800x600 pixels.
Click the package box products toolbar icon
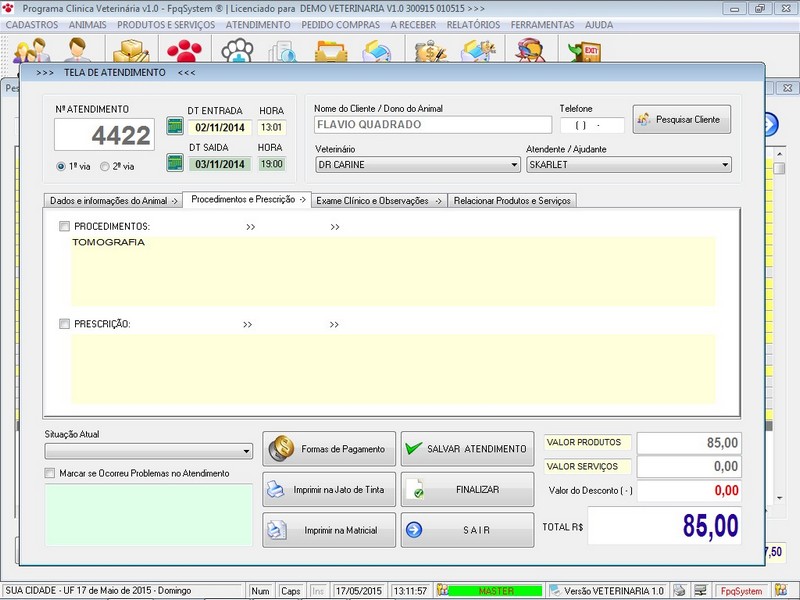tap(130, 49)
